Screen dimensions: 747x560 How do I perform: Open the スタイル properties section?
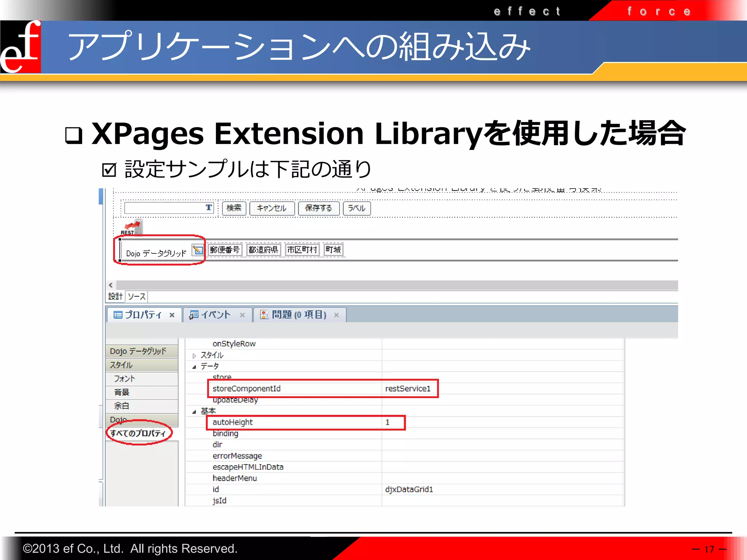click(142, 365)
